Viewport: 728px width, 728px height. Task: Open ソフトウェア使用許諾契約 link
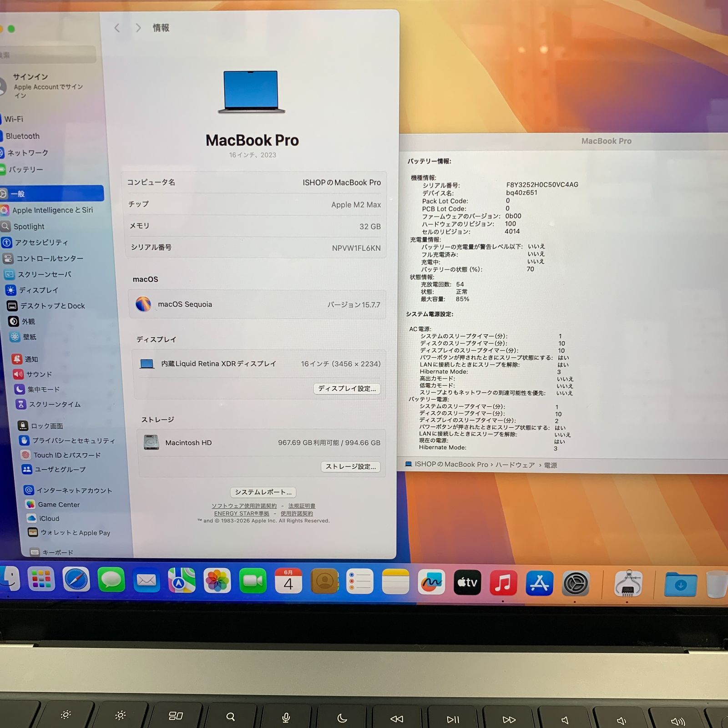[244, 506]
